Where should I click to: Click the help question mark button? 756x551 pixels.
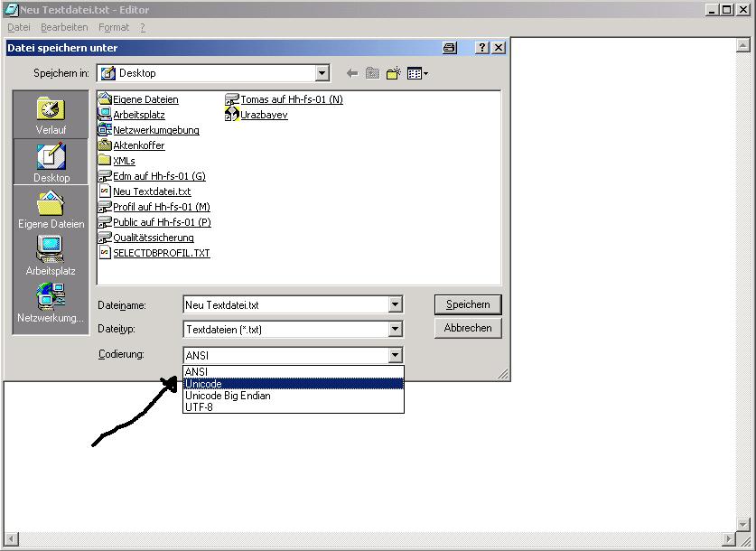tap(481, 48)
